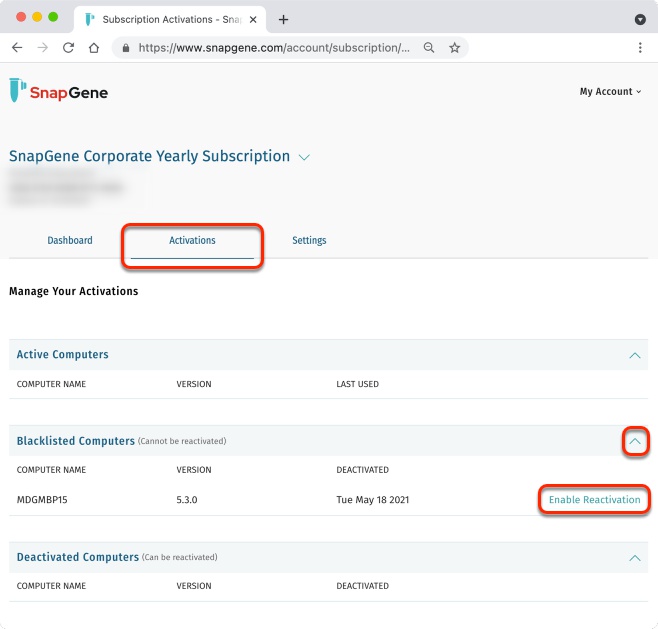The image size is (658, 629).
Task: Open a new browser tab
Action: [283, 19]
